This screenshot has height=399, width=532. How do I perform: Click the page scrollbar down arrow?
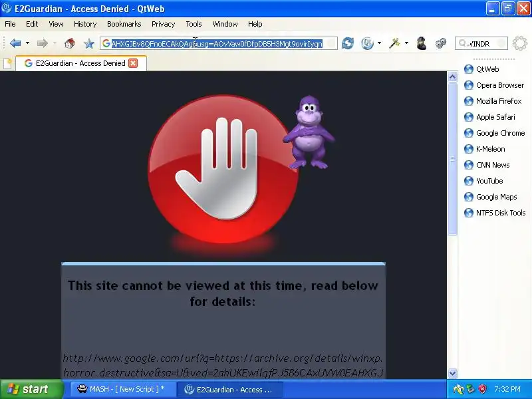click(x=452, y=374)
